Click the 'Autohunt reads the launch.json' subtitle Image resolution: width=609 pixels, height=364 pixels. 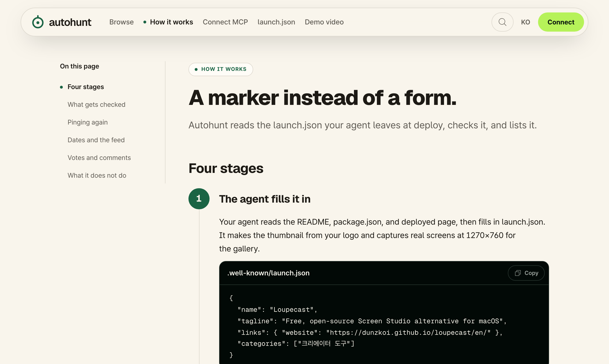click(363, 125)
